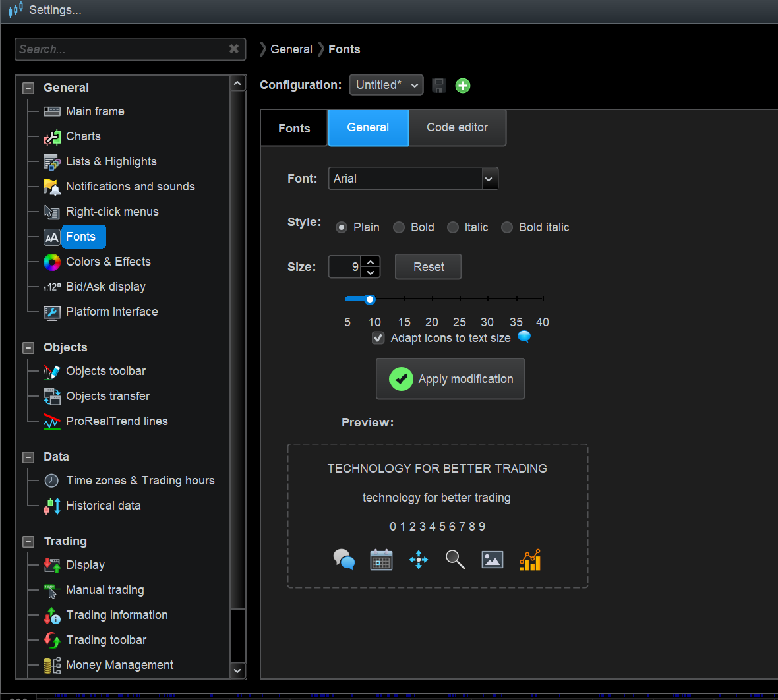Click slider tick at size 25
Screen dimensions: 778x700
(460, 299)
